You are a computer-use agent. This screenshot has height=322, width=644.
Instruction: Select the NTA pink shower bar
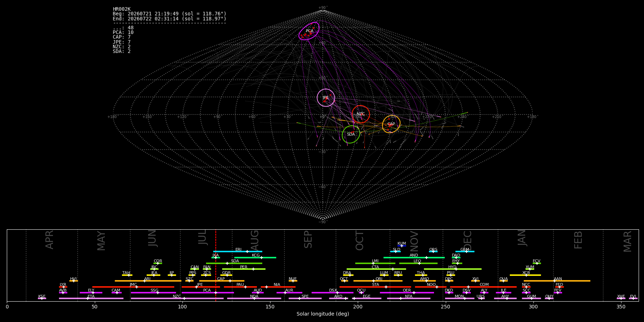(409, 298)
